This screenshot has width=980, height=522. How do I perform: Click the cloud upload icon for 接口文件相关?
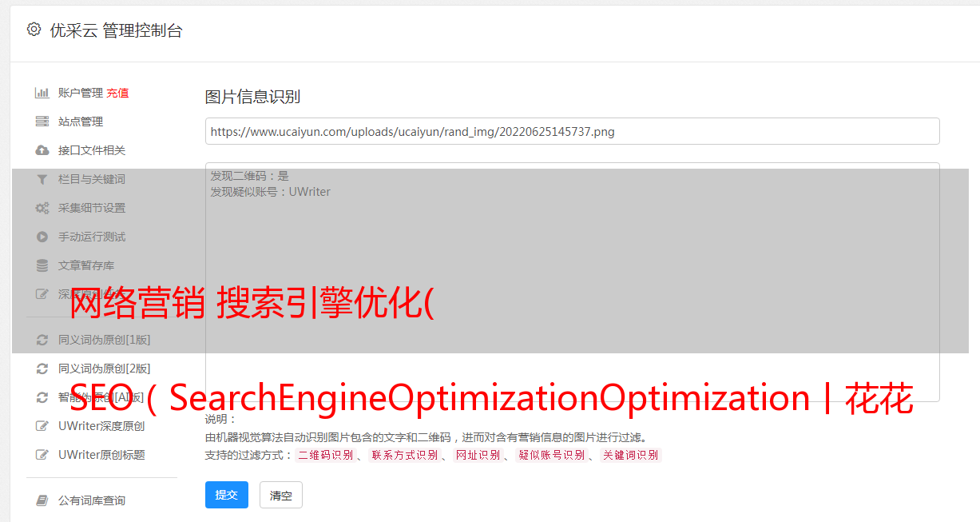tap(42, 150)
